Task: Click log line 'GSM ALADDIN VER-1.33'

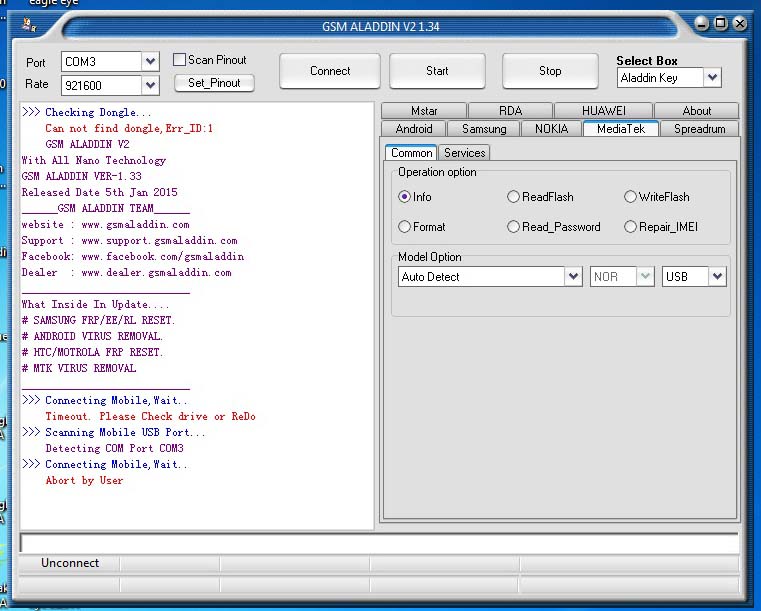Action: [82, 176]
